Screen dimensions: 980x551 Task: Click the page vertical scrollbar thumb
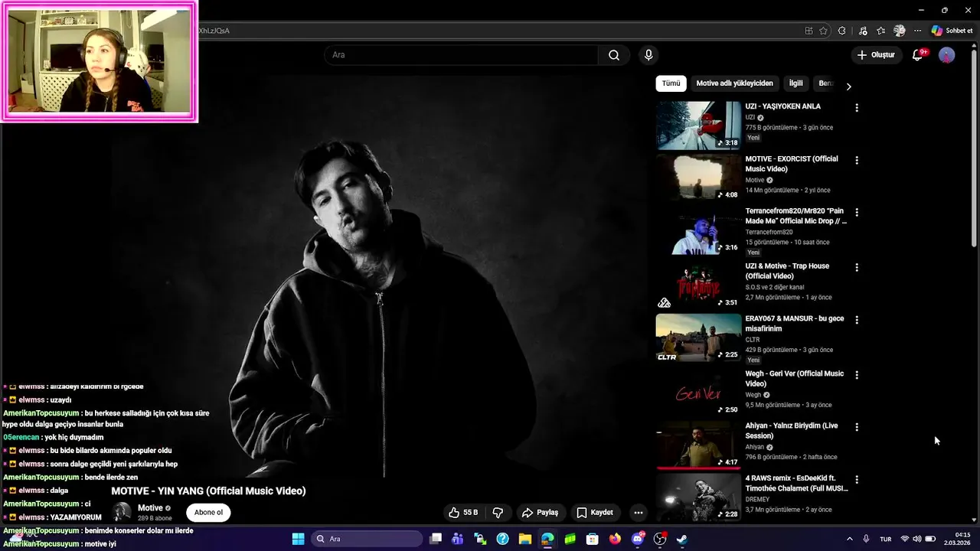pos(974,149)
